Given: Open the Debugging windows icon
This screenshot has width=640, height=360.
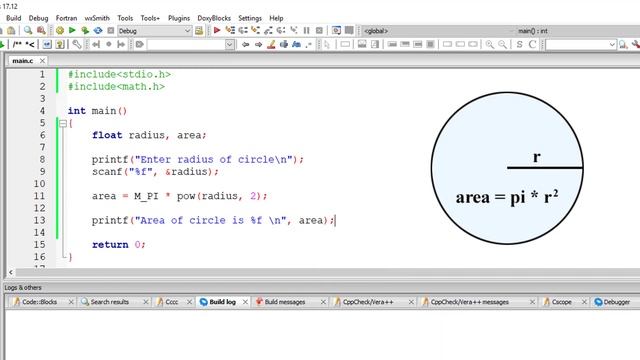Looking at the screenshot, I should point(336,31).
